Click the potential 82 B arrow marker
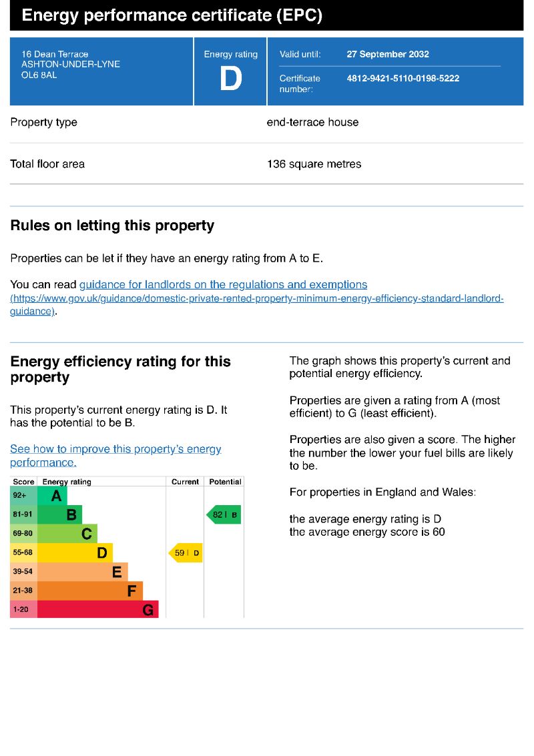Image resolution: width=534 pixels, height=756 pixels. click(224, 515)
